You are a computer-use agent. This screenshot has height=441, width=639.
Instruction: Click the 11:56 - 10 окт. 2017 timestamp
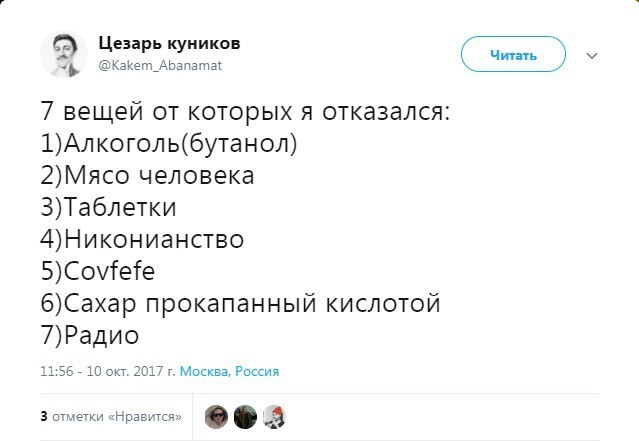pos(107,371)
